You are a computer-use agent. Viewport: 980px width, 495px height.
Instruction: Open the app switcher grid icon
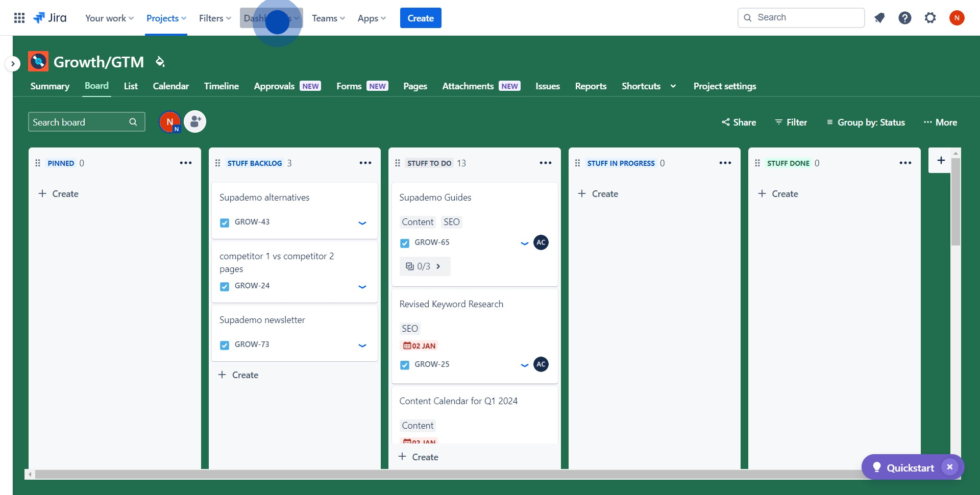coord(19,18)
